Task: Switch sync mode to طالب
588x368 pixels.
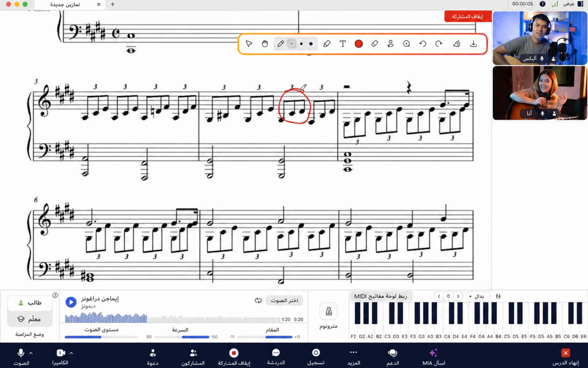Action: point(30,303)
